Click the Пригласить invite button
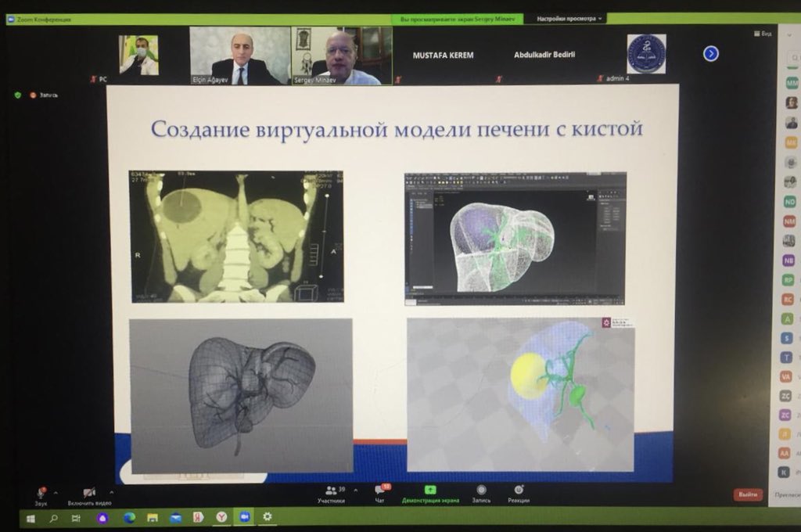This screenshot has width=801, height=532. pos(787,494)
